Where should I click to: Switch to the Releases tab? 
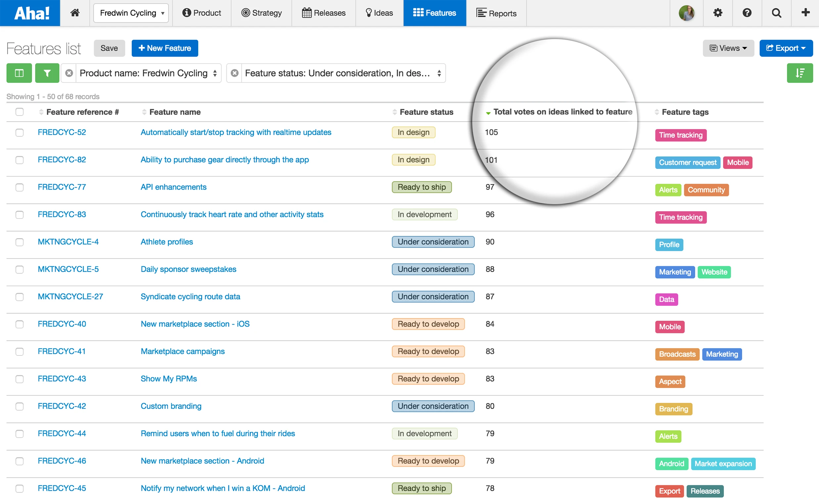[x=324, y=13]
